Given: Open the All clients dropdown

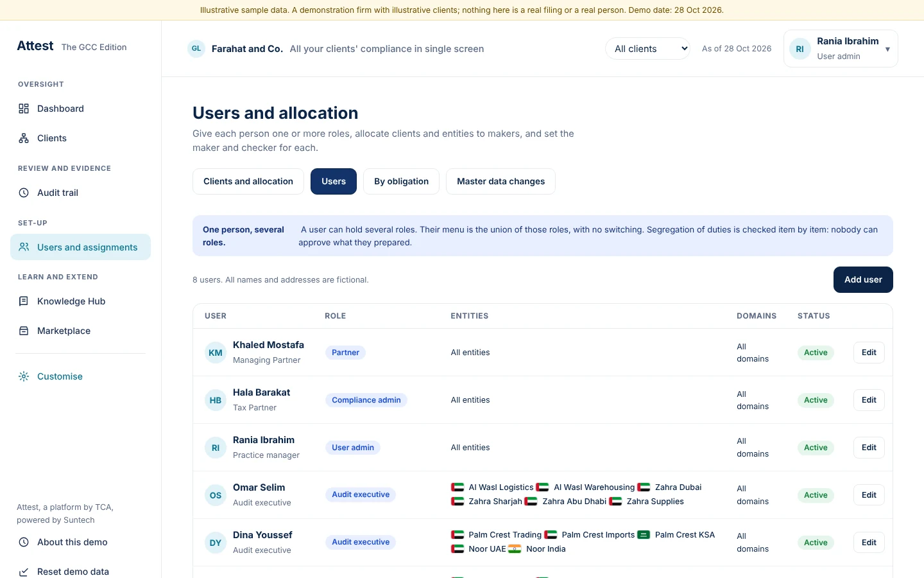Looking at the screenshot, I should (647, 49).
